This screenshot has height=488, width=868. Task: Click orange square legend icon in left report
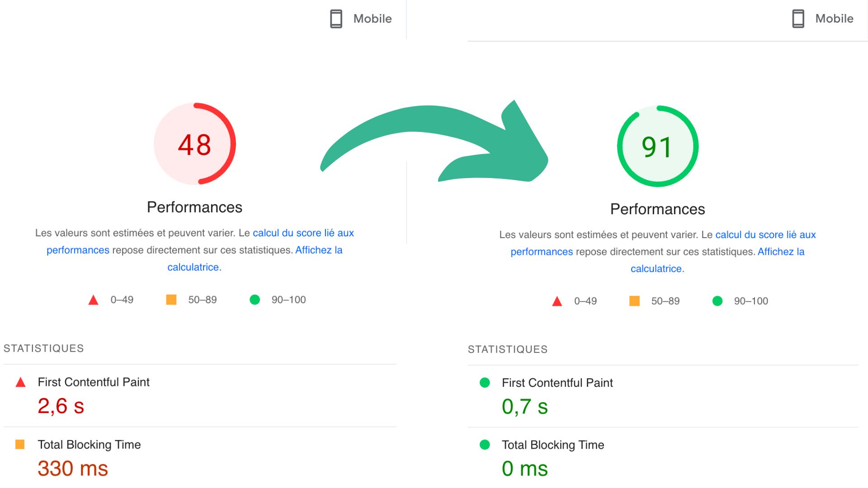tap(171, 300)
